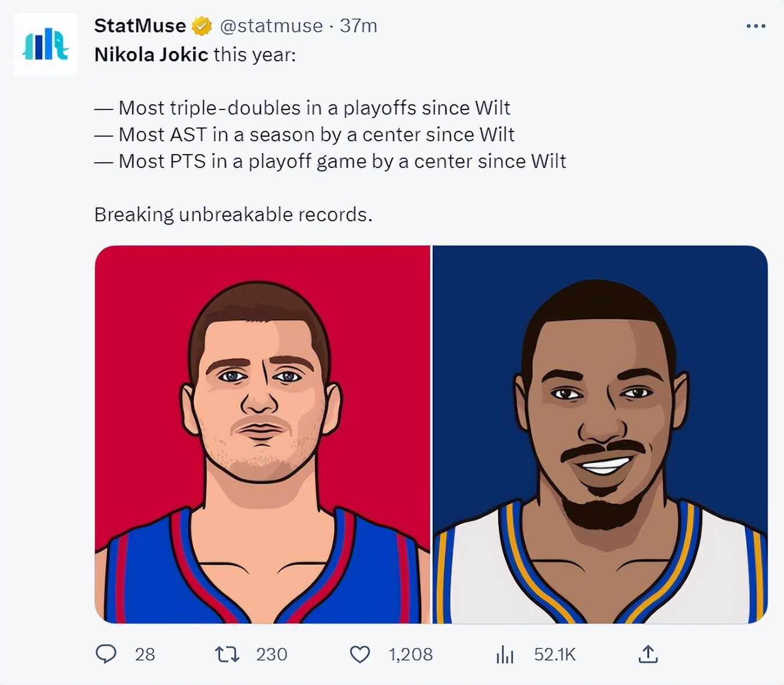Click the bold Nikola Jokic text
Viewport: 784px width, 685px height.
(151, 54)
